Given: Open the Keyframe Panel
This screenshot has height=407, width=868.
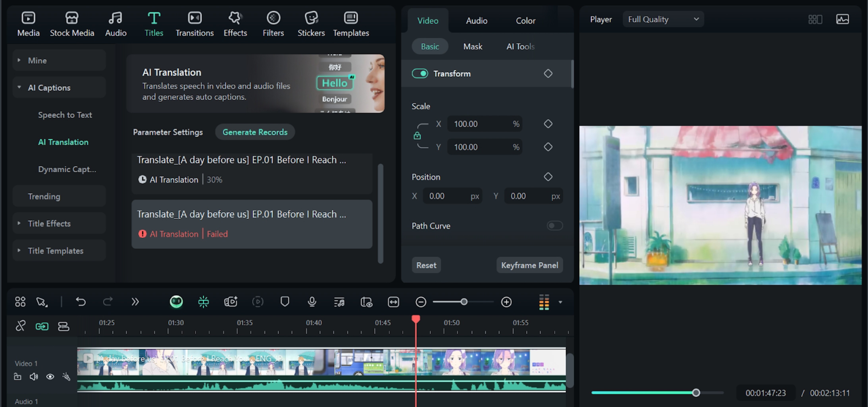Looking at the screenshot, I should 529,265.
